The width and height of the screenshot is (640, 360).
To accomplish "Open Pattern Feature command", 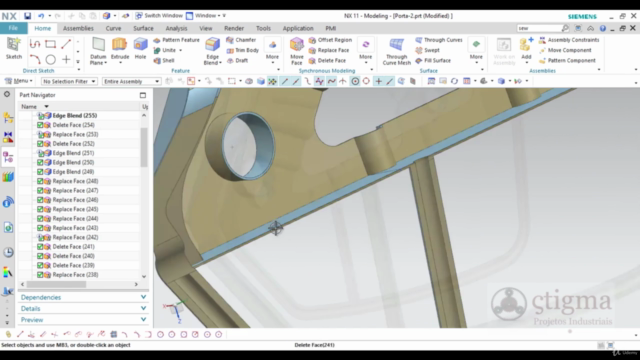I will coord(176,40).
